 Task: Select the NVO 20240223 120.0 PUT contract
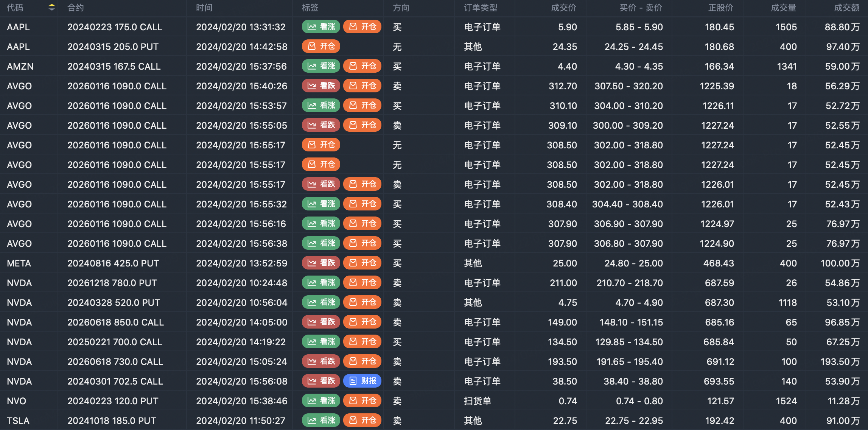point(113,401)
